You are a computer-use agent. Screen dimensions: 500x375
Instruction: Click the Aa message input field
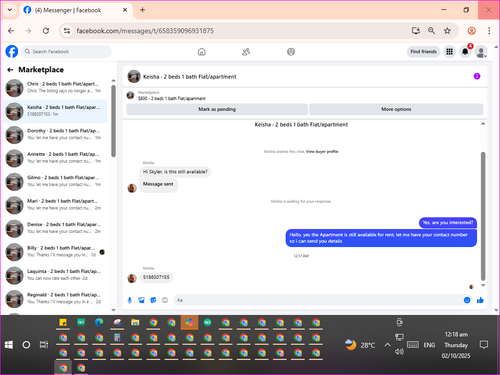tap(317, 300)
